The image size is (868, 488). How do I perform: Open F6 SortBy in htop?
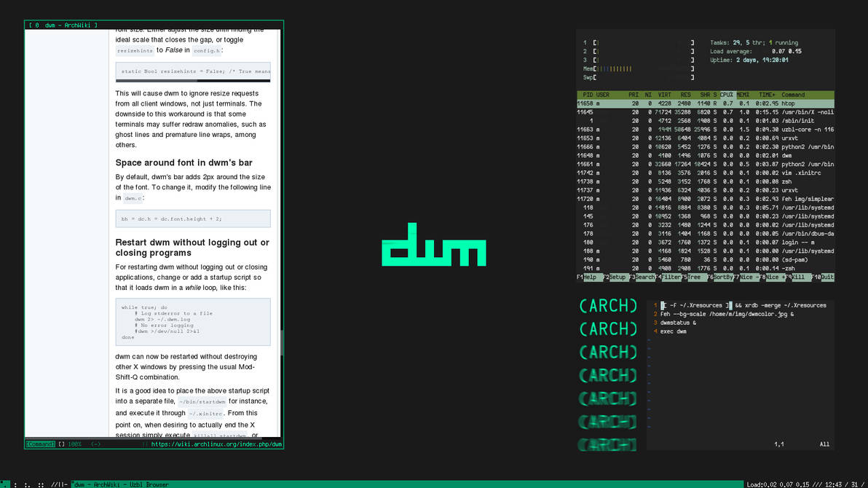(720, 277)
